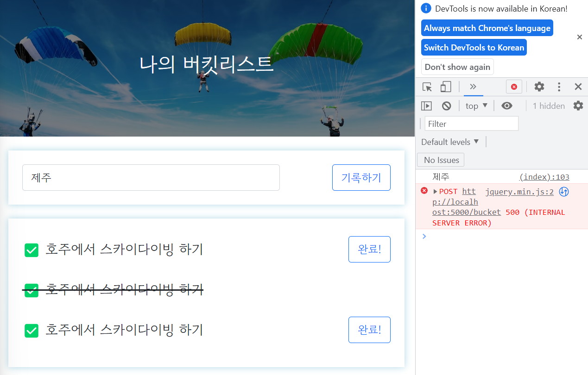Screen dimensions: 588x375
Task: Click the 1 hidden messages label
Action: point(549,106)
